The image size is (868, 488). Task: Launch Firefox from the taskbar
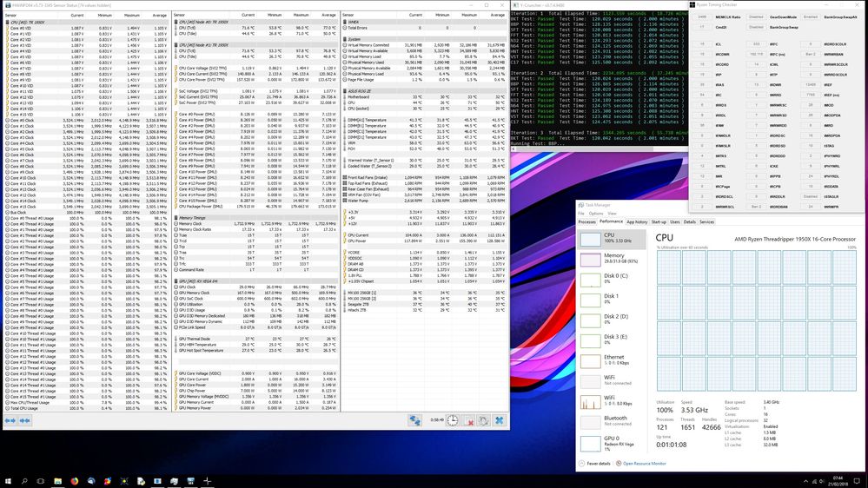click(74, 481)
